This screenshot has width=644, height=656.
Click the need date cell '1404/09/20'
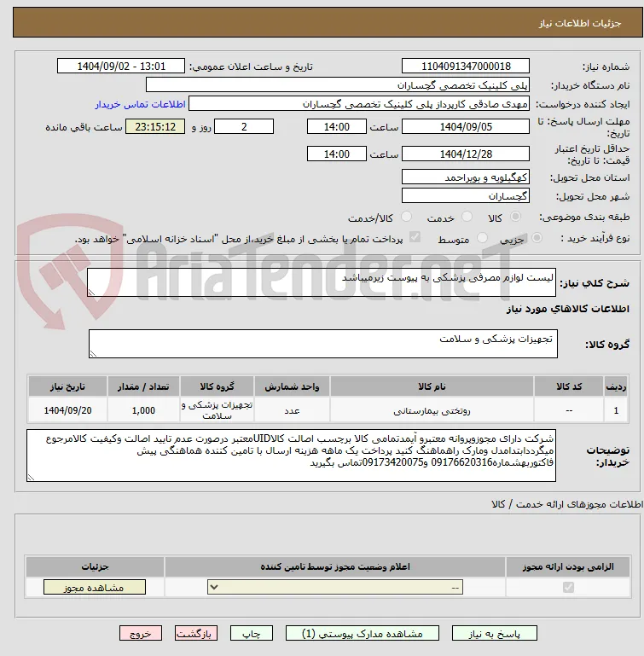point(67,410)
